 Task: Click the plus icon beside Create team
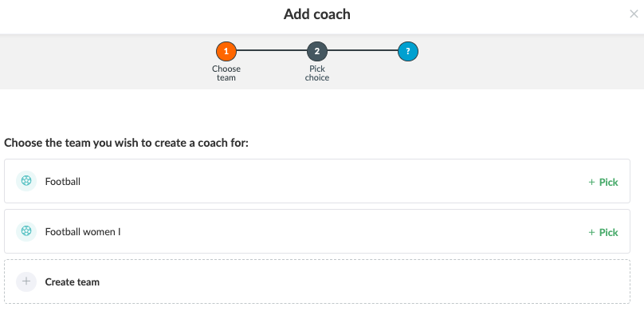26,281
